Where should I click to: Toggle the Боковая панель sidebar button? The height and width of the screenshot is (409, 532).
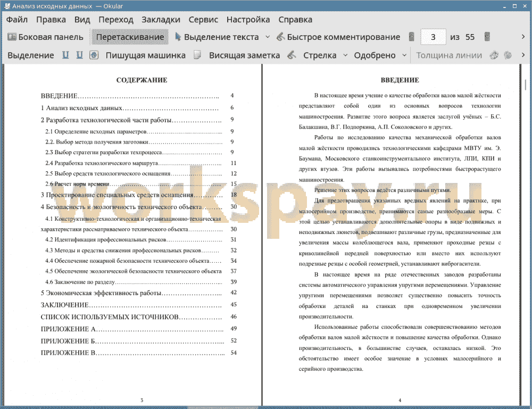pos(45,37)
